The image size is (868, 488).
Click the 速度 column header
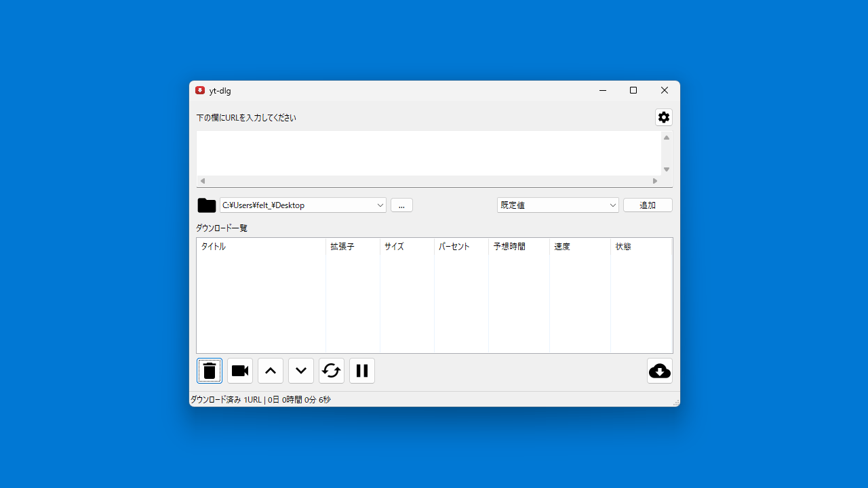(x=580, y=247)
